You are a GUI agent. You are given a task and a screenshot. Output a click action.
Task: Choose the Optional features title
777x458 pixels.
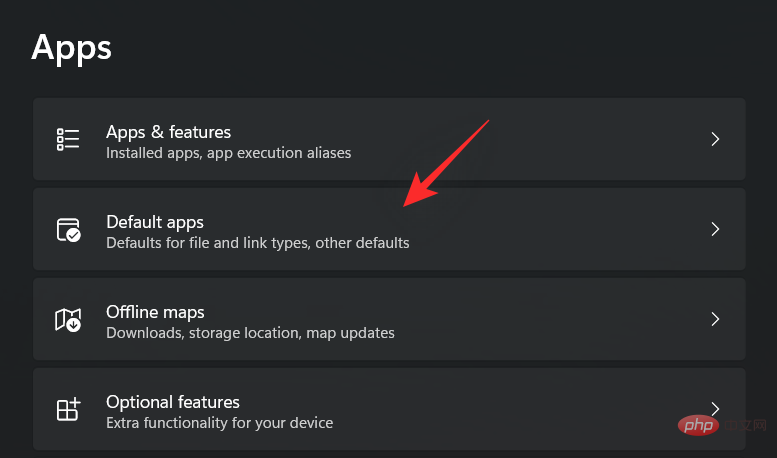(x=173, y=402)
